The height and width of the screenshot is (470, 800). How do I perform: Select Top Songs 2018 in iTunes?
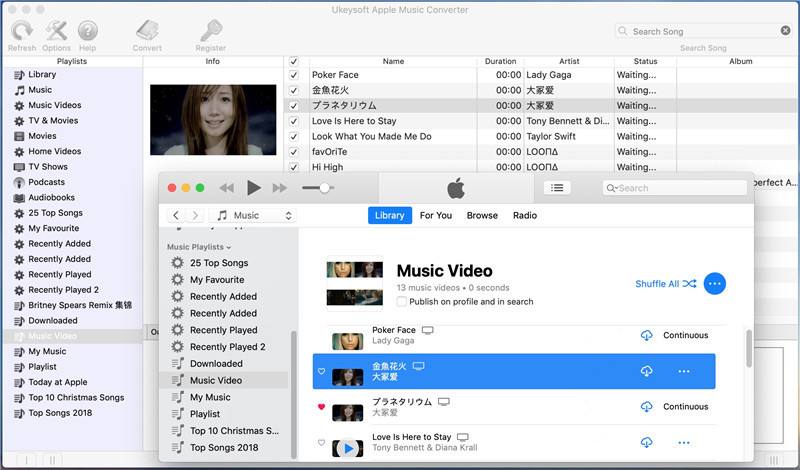[224, 448]
